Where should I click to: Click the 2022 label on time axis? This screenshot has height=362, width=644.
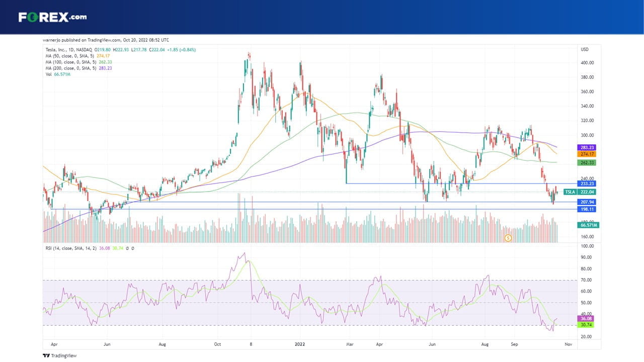(x=300, y=345)
